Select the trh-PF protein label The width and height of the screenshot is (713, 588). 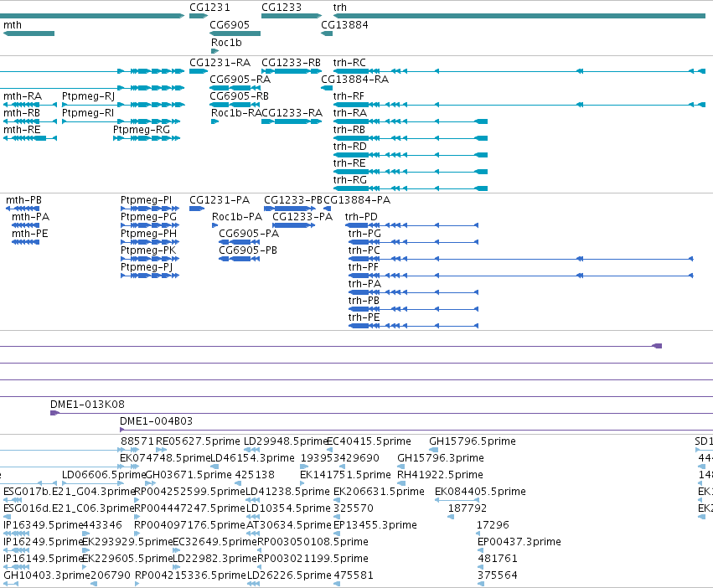[x=364, y=267]
